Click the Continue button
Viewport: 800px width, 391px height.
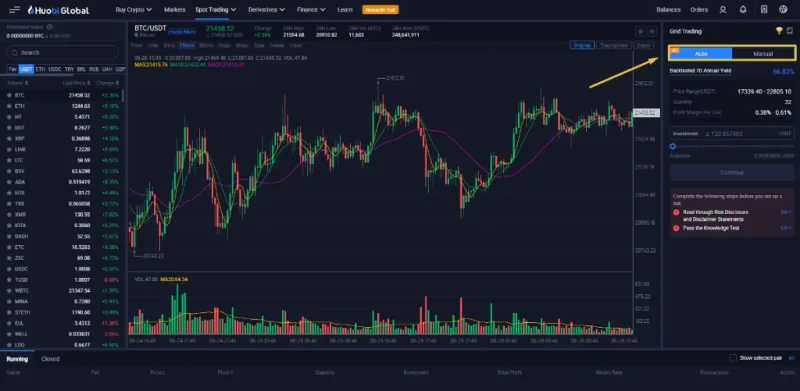pyautogui.click(x=732, y=173)
